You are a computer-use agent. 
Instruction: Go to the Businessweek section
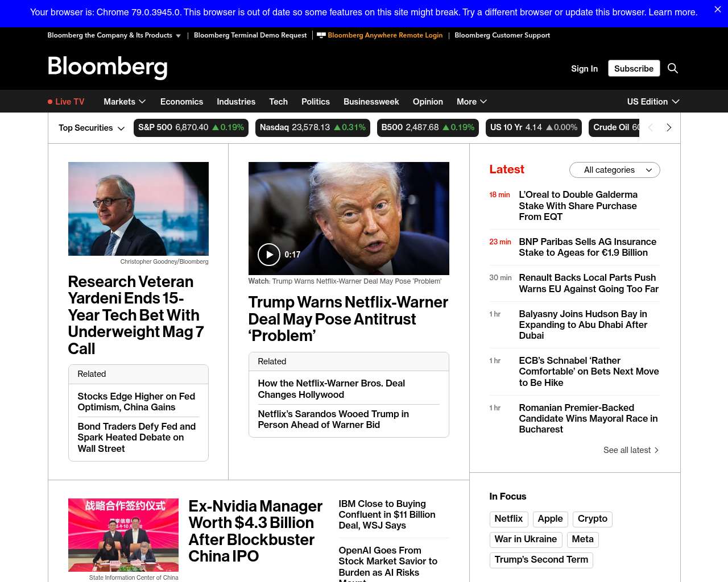coord(371,102)
